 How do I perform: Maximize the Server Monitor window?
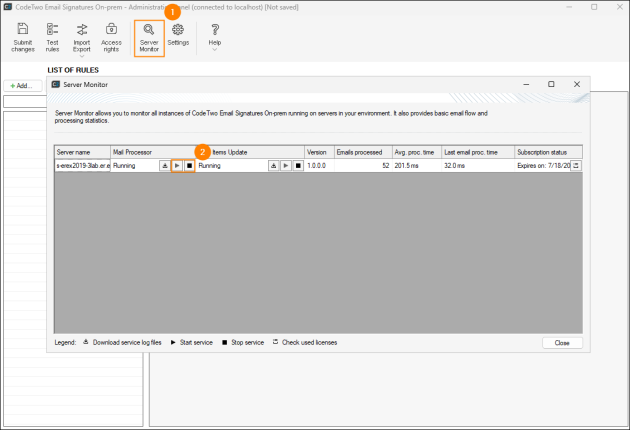pos(551,84)
